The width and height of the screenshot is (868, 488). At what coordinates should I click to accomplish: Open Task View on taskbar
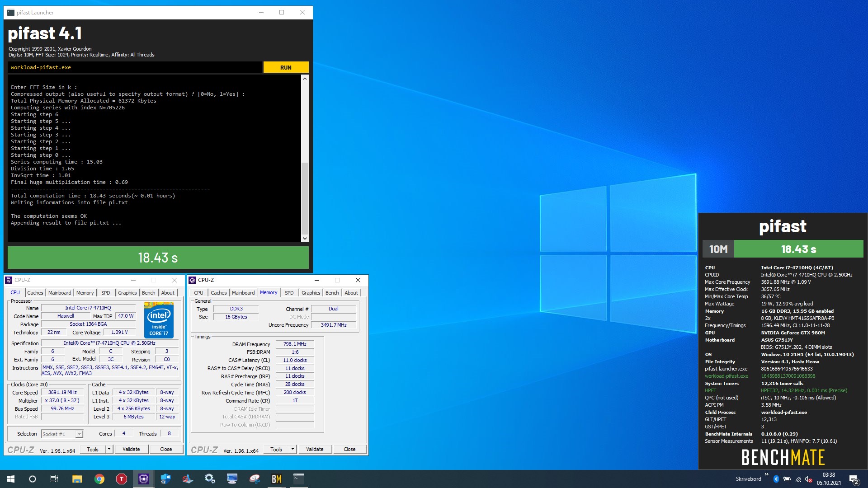54,479
